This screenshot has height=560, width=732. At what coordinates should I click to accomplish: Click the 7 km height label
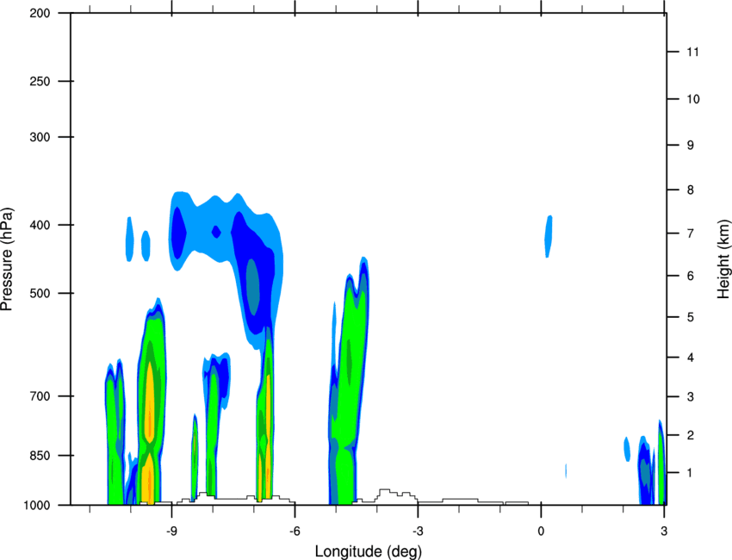(x=691, y=233)
